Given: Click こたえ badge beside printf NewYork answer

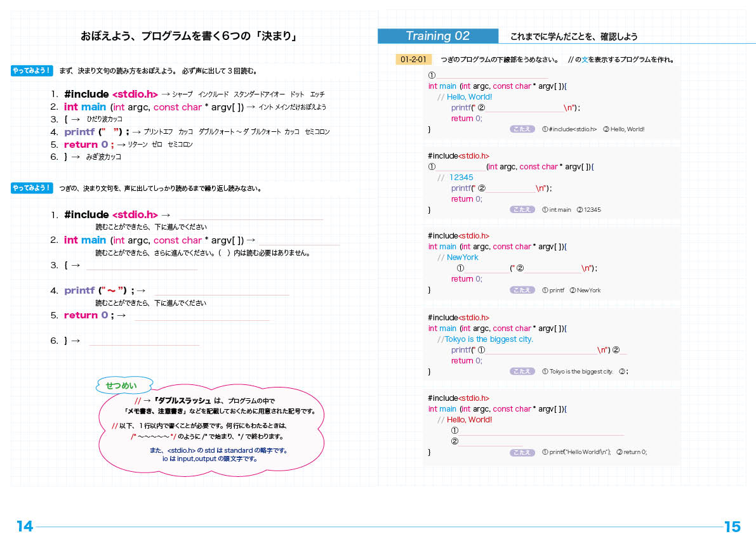Looking at the screenshot, I should (x=522, y=290).
